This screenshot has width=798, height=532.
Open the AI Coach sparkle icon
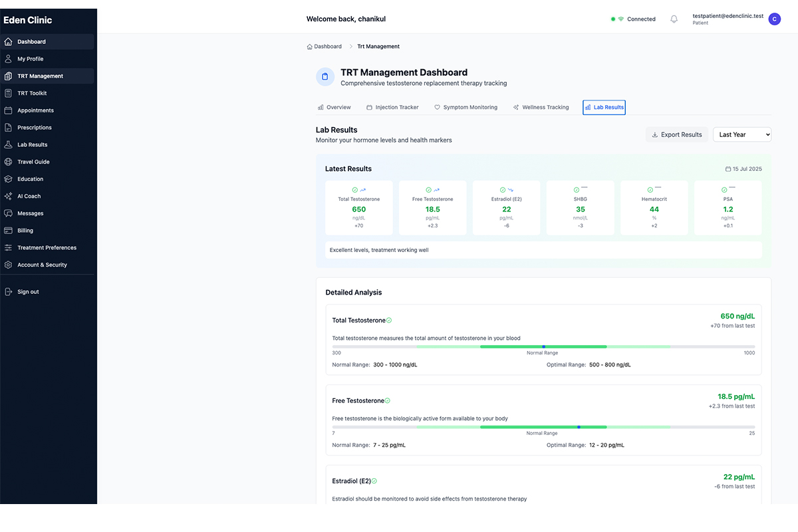[8, 196]
